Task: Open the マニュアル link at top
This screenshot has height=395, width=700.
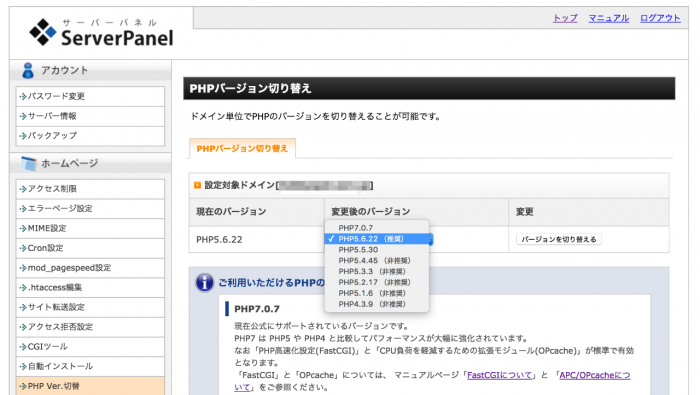Action: point(608,18)
